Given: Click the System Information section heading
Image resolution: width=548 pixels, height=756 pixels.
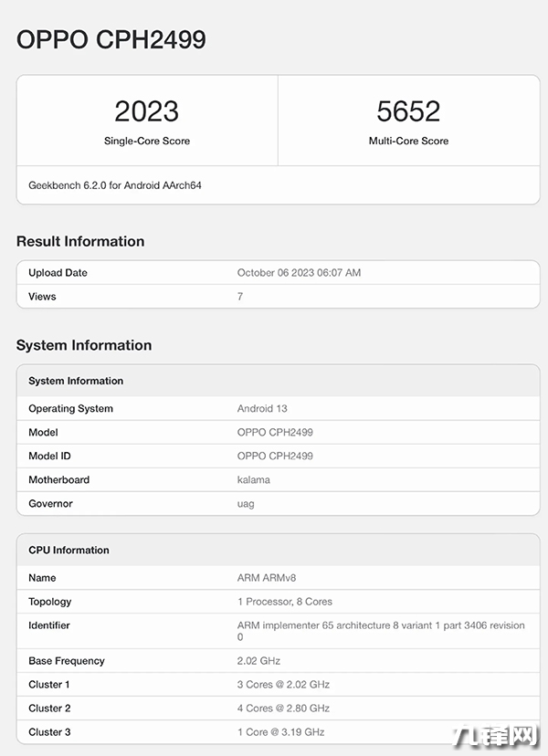Looking at the screenshot, I should coord(84,345).
